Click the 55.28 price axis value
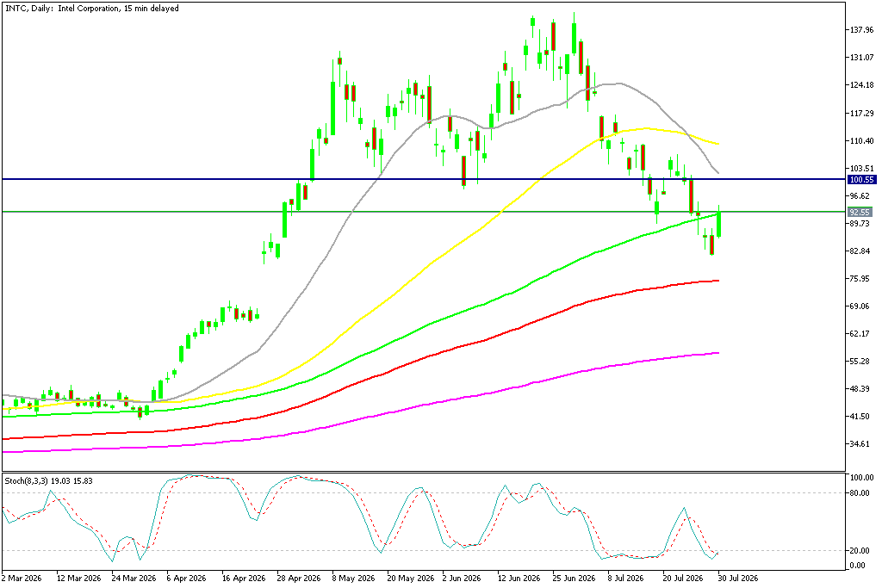The height and width of the screenshot is (588, 882). 860,362
